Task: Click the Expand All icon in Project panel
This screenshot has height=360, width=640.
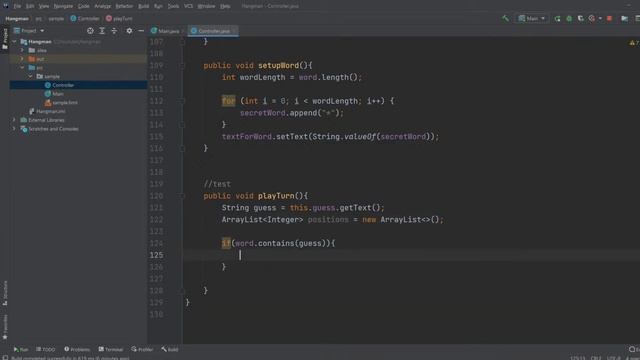Action: (x=102, y=31)
